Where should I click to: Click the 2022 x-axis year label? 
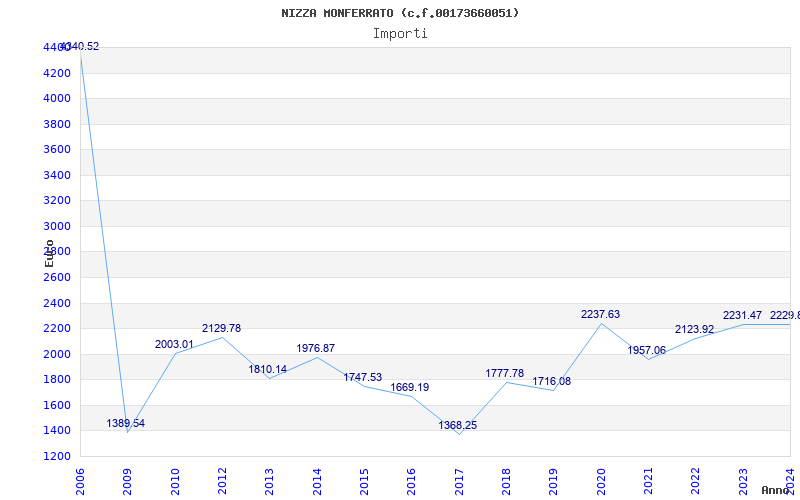tap(695, 482)
